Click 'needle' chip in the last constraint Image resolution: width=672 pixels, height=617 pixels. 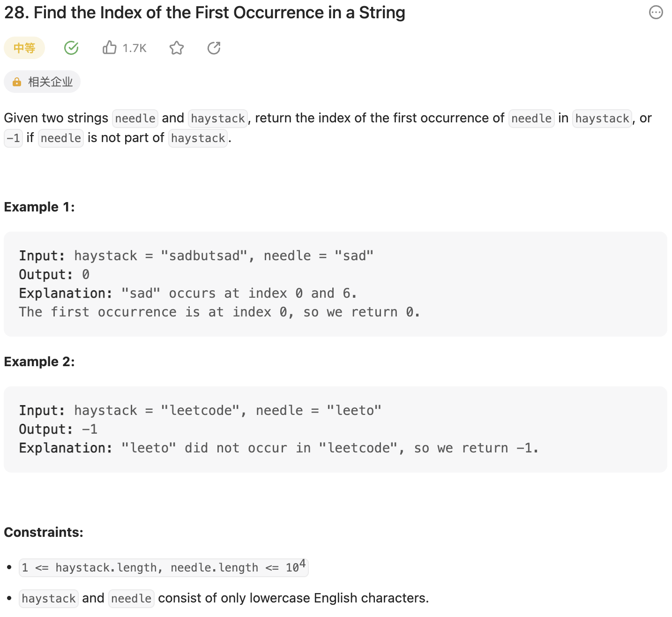pos(131,599)
